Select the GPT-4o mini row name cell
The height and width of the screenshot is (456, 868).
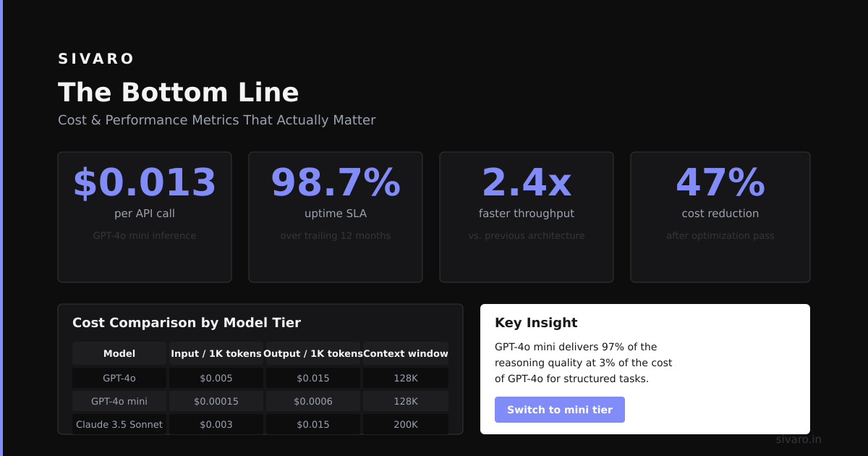pyautogui.click(x=119, y=401)
